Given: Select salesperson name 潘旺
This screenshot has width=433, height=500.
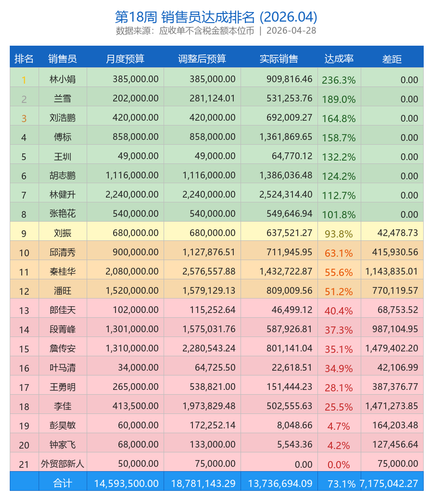Looking at the screenshot, I should 62,291.
